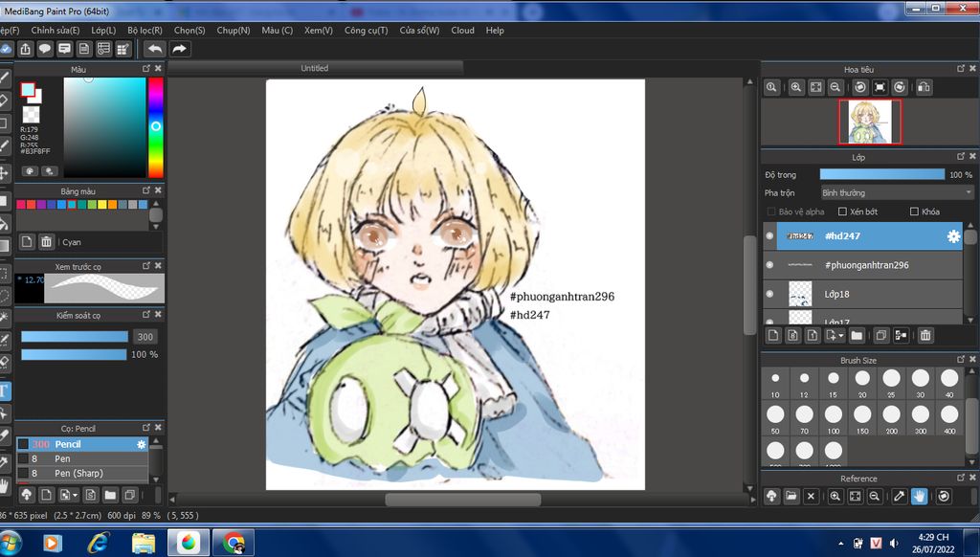Viewport: 980px width, 557px height.
Task: Undock the Brush Size panel
Action: tap(961, 359)
